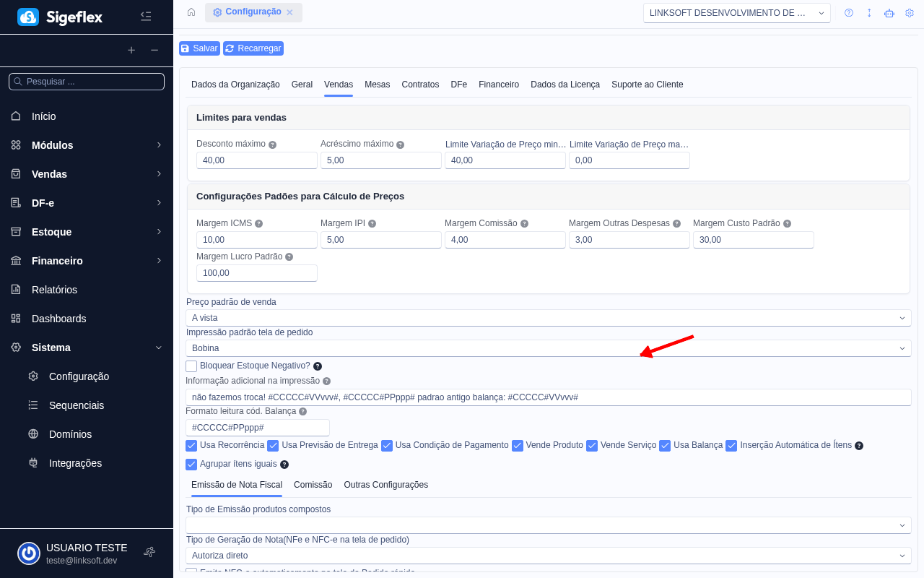Uncheck Agrupar ítens iguais
The height and width of the screenshot is (578, 924).
click(191, 464)
